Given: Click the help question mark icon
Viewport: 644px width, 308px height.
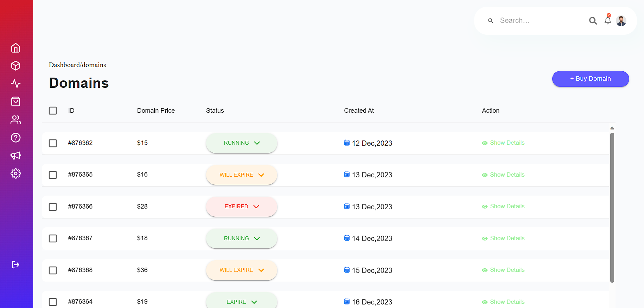Looking at the screenshot, I should pyautogui.click(x=16, y=138).
